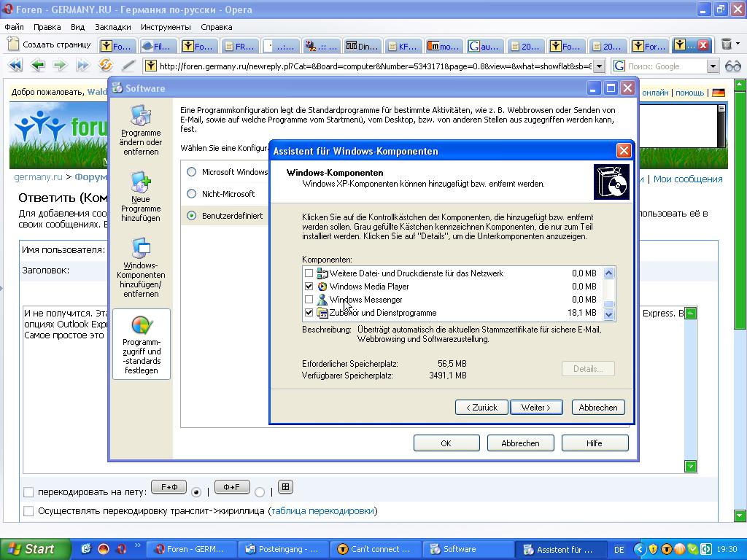Open 'Правка' menu
747x560 pixels.
click(x=47, y=27)
